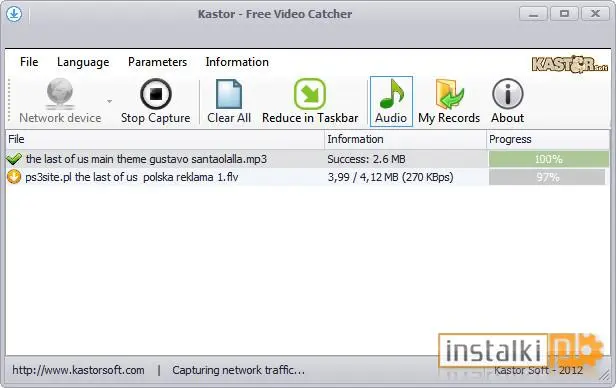Viewport: 616px width, 388px height.
Task: Click the orange download icon on flv row
Action: point(14,177)
